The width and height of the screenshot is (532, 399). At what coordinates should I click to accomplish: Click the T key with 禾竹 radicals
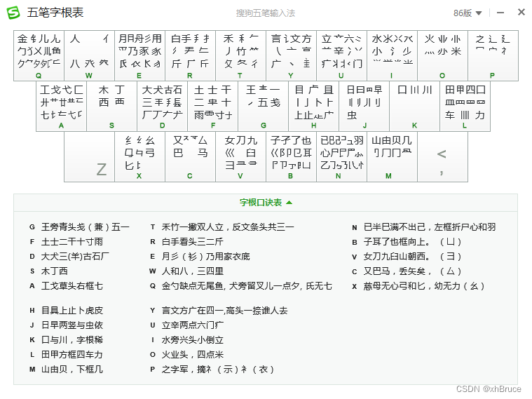(241, 55)
